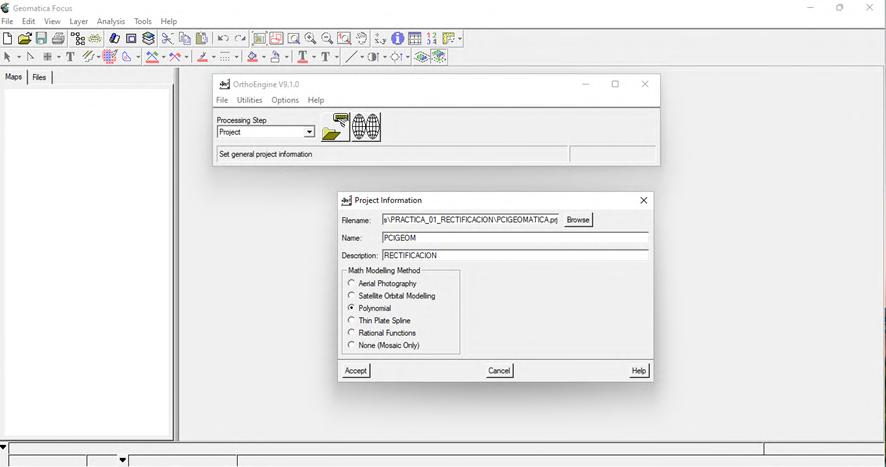Open the View menu in Focus

point(52,21)
